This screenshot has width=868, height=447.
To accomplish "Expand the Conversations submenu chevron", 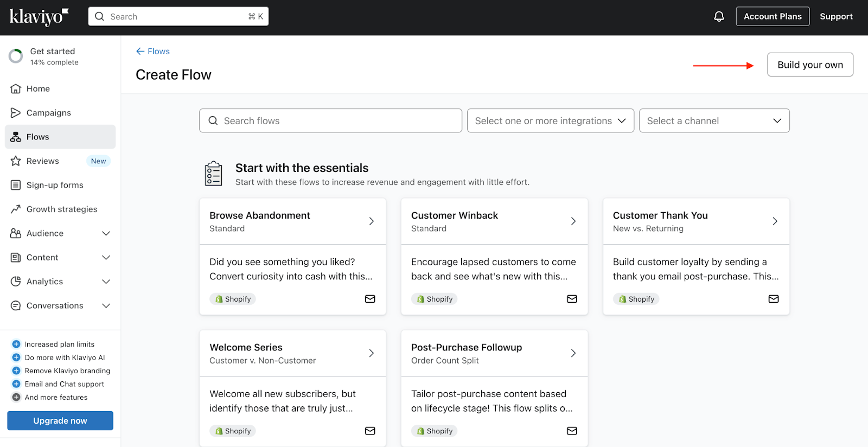I will tap(106, 305).
